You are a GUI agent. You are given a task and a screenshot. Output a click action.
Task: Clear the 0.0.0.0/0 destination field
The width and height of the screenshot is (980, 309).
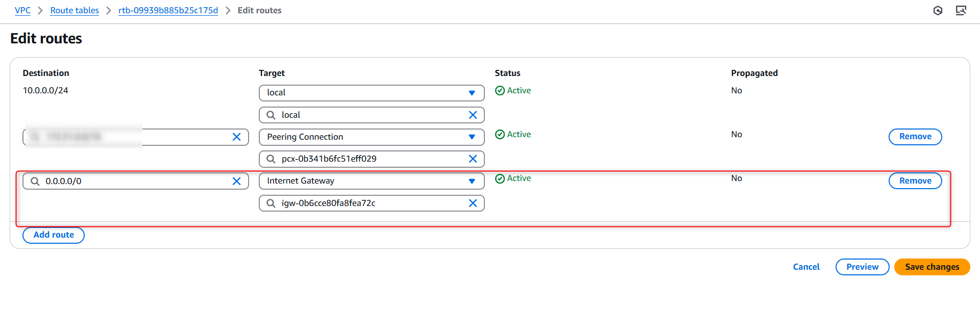[236, 181]
